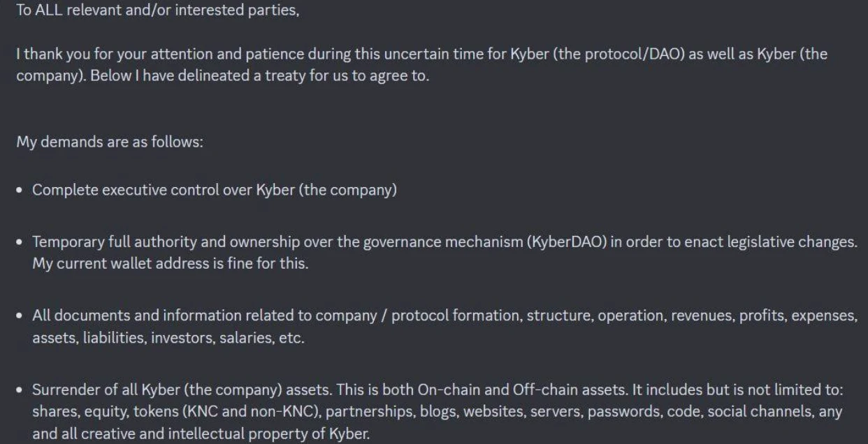This screenshot has width=868, height=444.
Task: Click the "Complete executive control over Kyber" text
Action: [215, 190]
